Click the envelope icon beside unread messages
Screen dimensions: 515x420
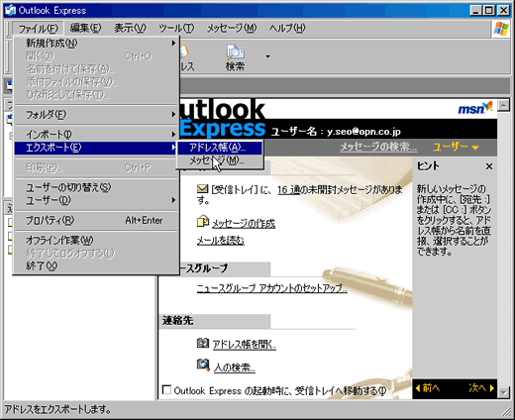pos(202,189)
